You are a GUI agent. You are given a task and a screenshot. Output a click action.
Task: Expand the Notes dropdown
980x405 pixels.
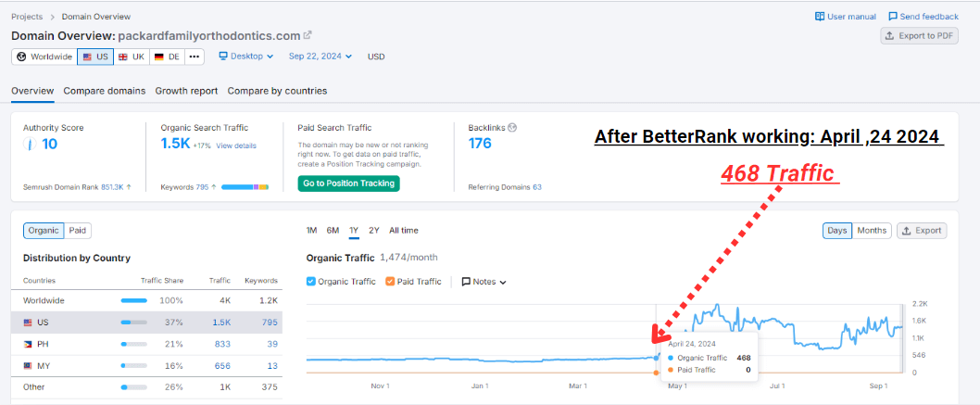(484, 282)
